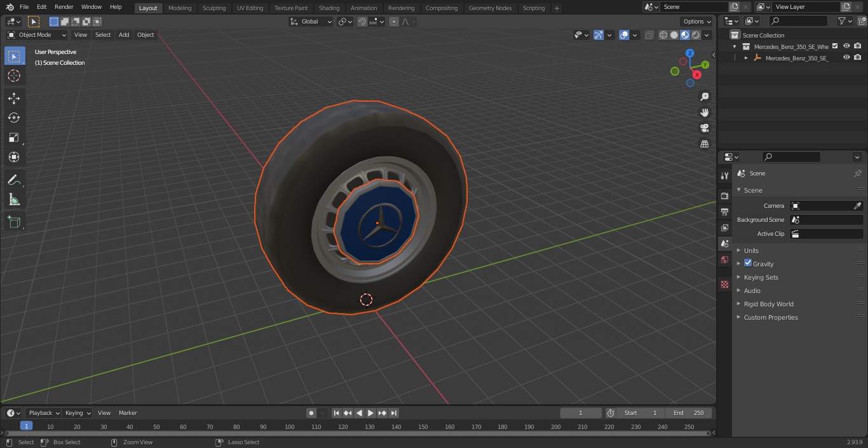The image size is (868, 448).
Task: Activate the Rotate tool
Action: 14,118
